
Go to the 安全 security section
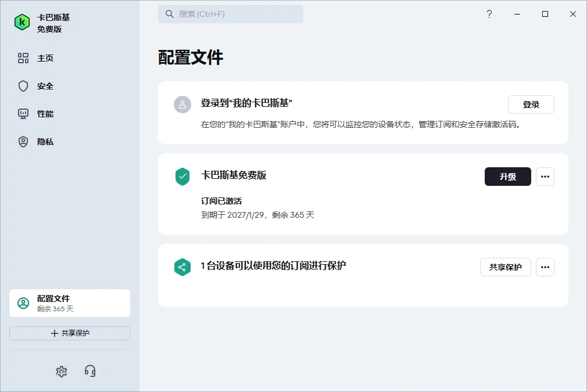(45, 86)
